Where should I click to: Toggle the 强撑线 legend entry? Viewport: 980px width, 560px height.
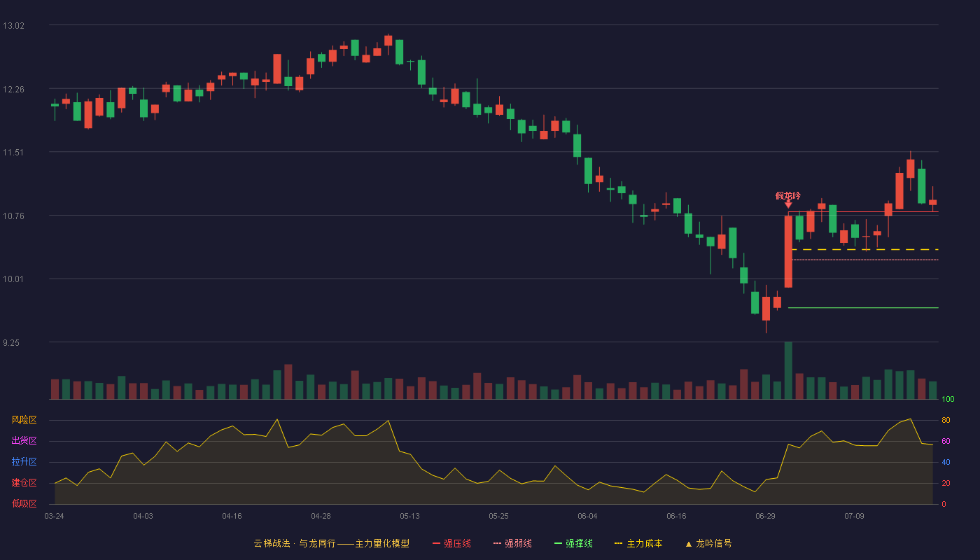(573, 543)
